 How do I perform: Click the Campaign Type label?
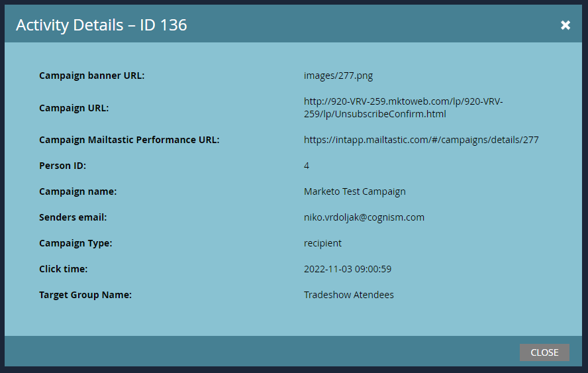coord(75,243)
